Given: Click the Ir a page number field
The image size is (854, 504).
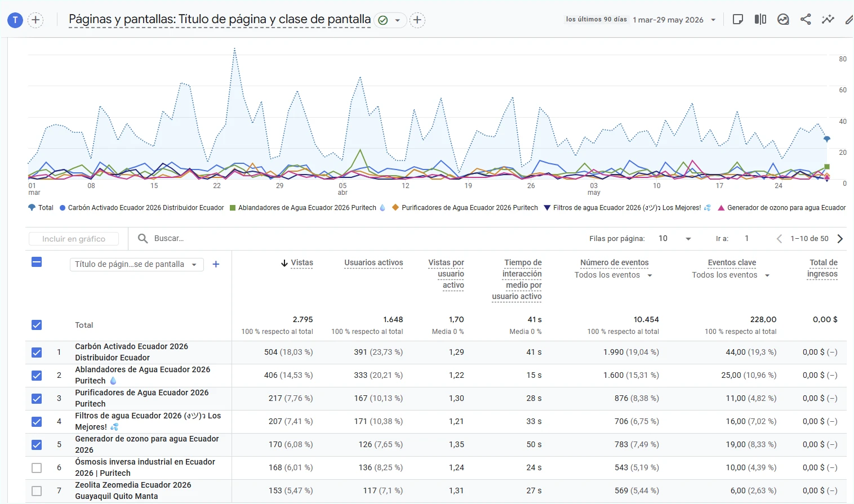Looking at the screenshot, I should tap(748, 239).
